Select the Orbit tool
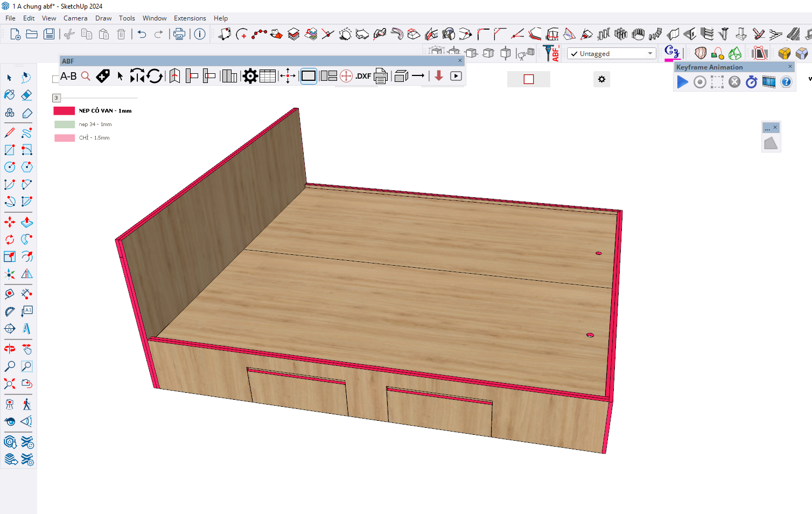Screen dimensions: 812x514 tap(10, 349)
